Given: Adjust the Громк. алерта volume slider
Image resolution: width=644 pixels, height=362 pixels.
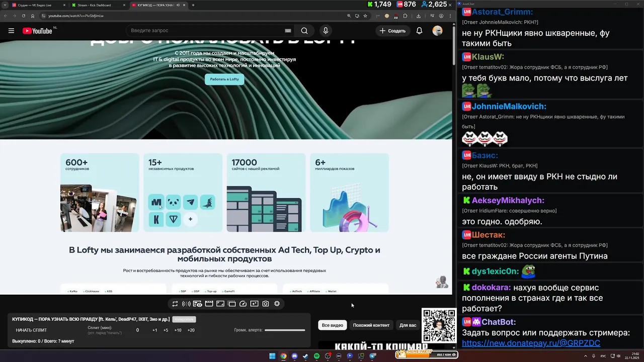Looking at the screenshot, I should point(285,330).
